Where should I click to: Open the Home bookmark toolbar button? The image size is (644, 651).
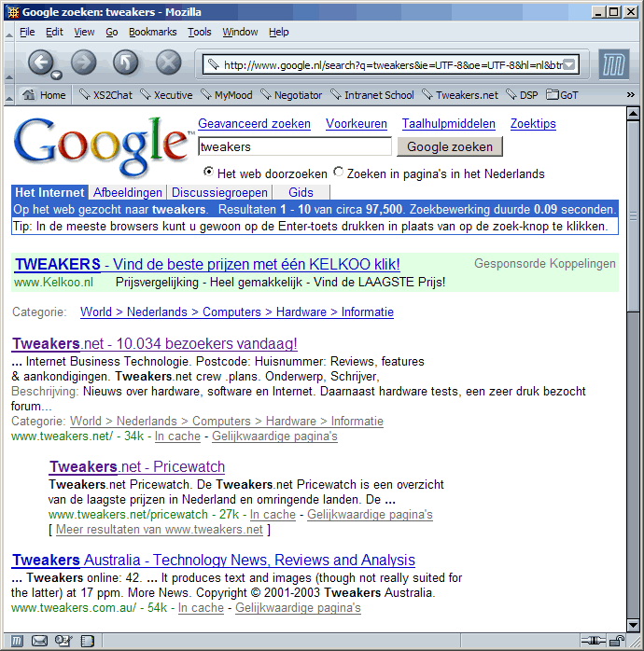pyautogui.click(x=44, y=95)
